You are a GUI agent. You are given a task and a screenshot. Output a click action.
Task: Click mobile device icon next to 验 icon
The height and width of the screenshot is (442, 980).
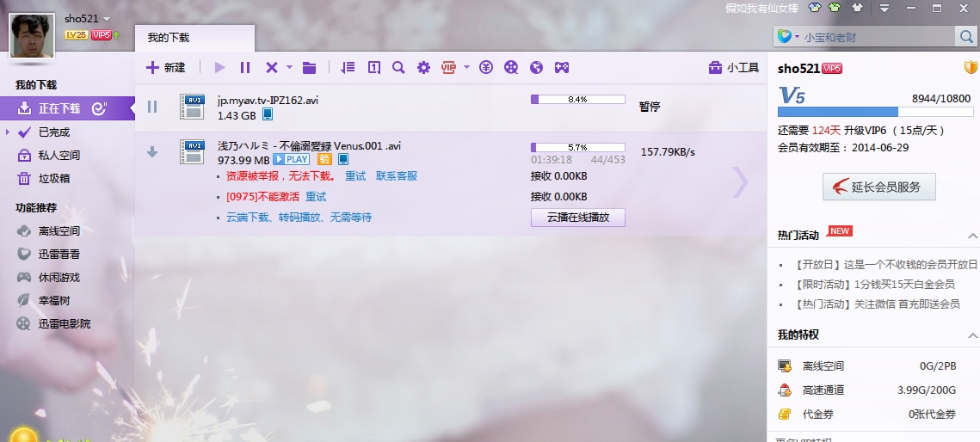(x=342, y=159)
